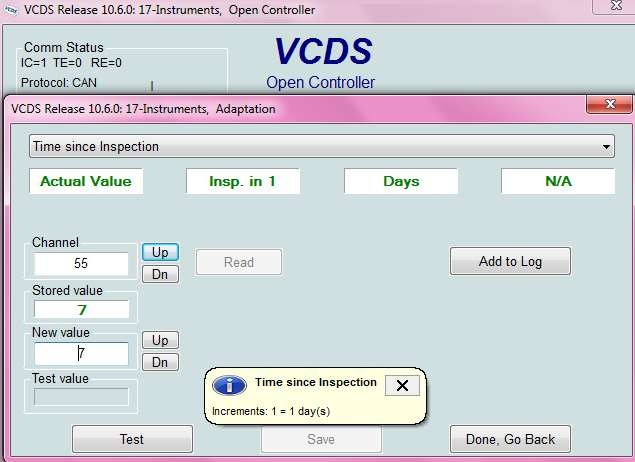Click the Adaptation window title bar
The height and width of the screenshot is (462, 635).
(296, 109)
